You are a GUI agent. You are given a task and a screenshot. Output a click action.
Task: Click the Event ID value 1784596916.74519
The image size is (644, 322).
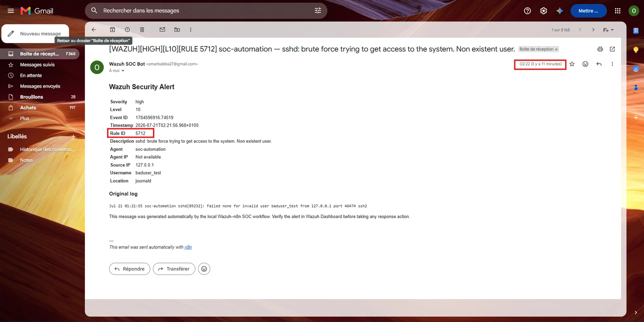pos(154,118)
